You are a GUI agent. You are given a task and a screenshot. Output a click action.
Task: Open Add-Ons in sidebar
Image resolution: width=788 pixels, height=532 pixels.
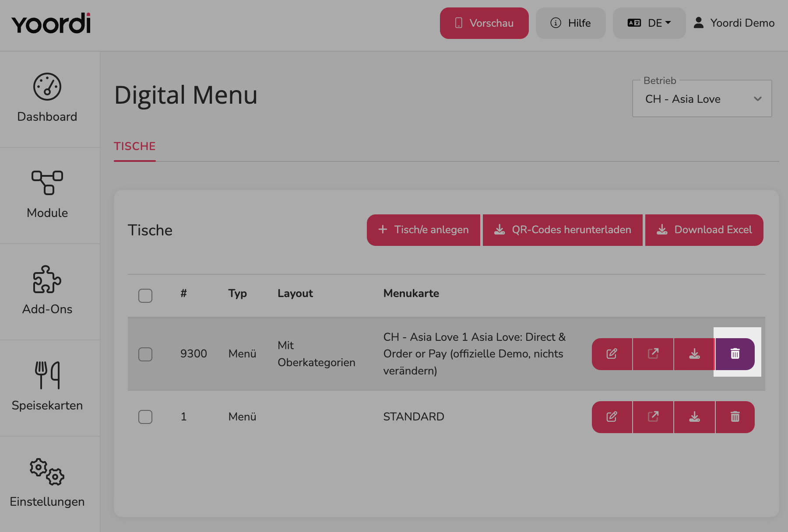(47, 290)
